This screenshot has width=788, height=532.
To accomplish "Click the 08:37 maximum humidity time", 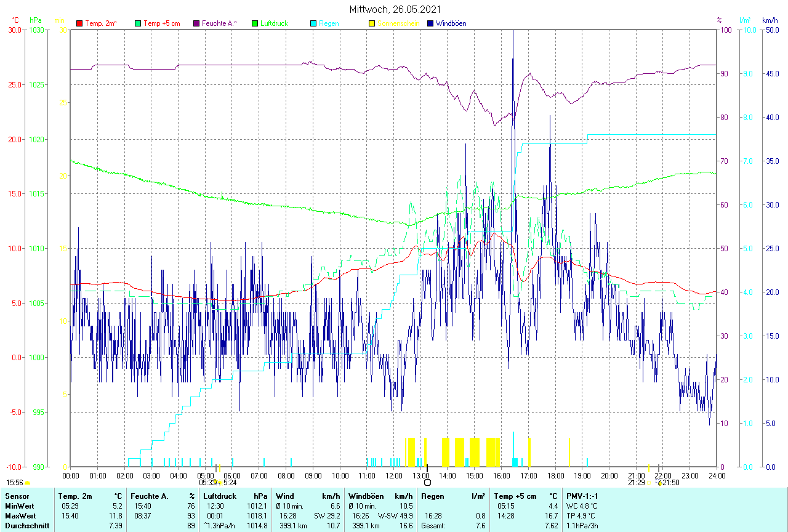I will click(142, 515).
